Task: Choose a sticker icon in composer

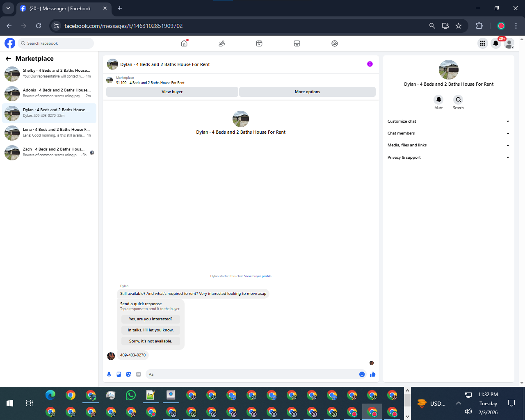Action: pos(129,374)
